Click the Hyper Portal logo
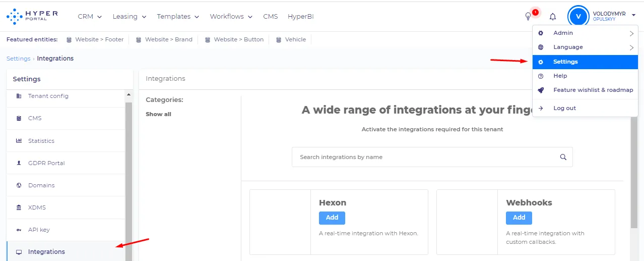This screenshot has height=261, width=644. click(32, 16)
